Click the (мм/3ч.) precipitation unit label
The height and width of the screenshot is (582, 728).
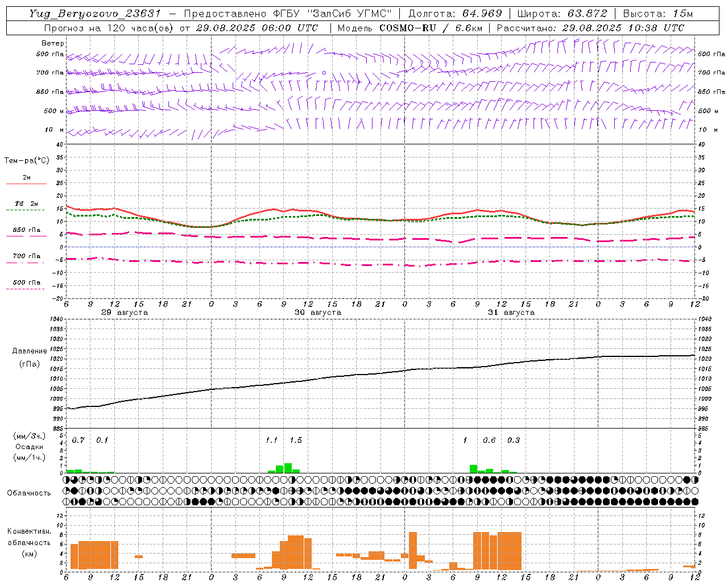[x=30, y=436]
